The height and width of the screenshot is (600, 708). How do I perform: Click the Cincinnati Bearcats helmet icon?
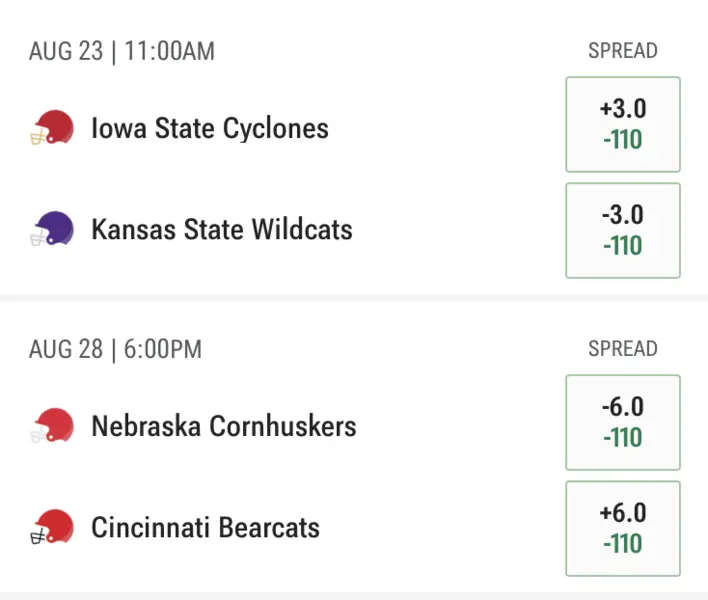point(51,527)
